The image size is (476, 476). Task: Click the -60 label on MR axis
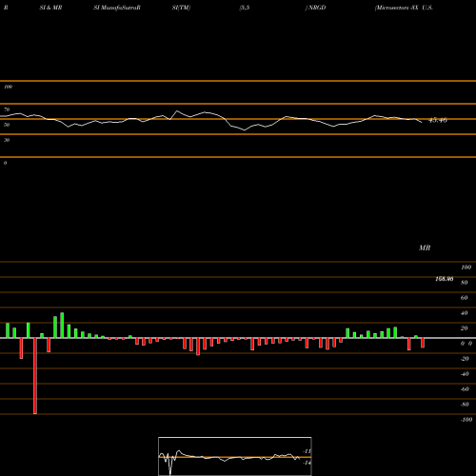pyautogui.click(x=465, y=389)
